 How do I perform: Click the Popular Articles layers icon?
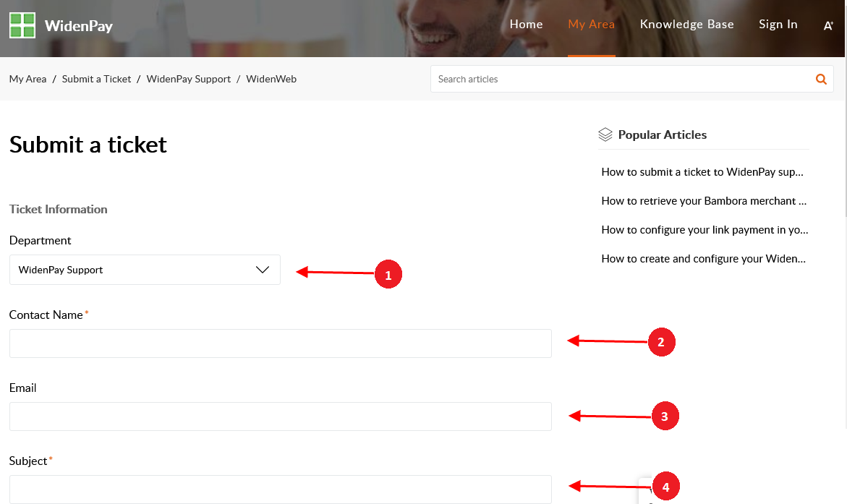click(x=605, y=134)
